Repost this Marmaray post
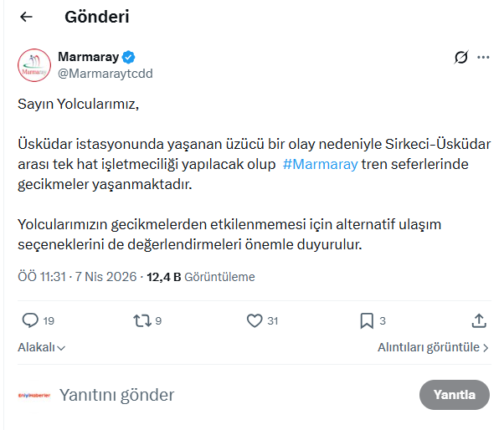Image resolution: width=504 pixels, height=430 pixels. point(141,320)
